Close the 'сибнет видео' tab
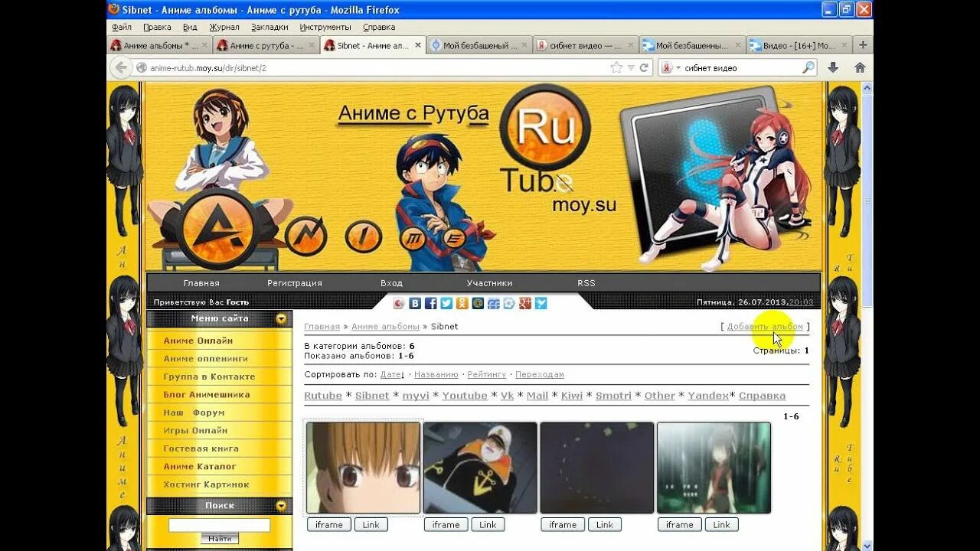980x551 pixels. pyautogui.click(x=630, y=45)
